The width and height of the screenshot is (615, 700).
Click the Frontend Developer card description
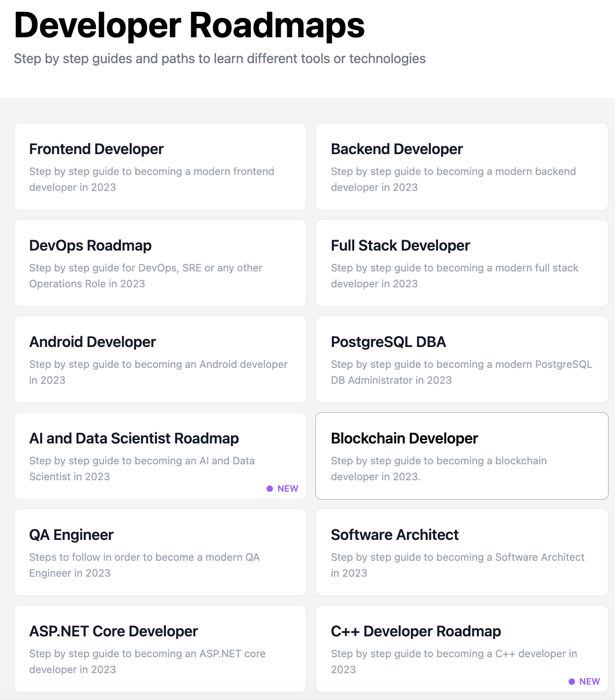click(x=152, y=179)
